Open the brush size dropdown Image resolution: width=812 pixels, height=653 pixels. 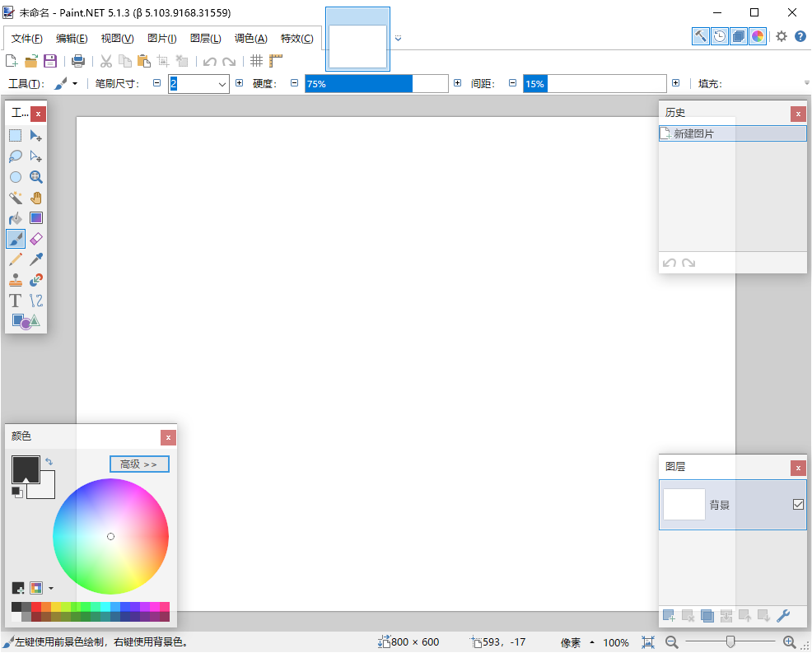tap(222, 83)
